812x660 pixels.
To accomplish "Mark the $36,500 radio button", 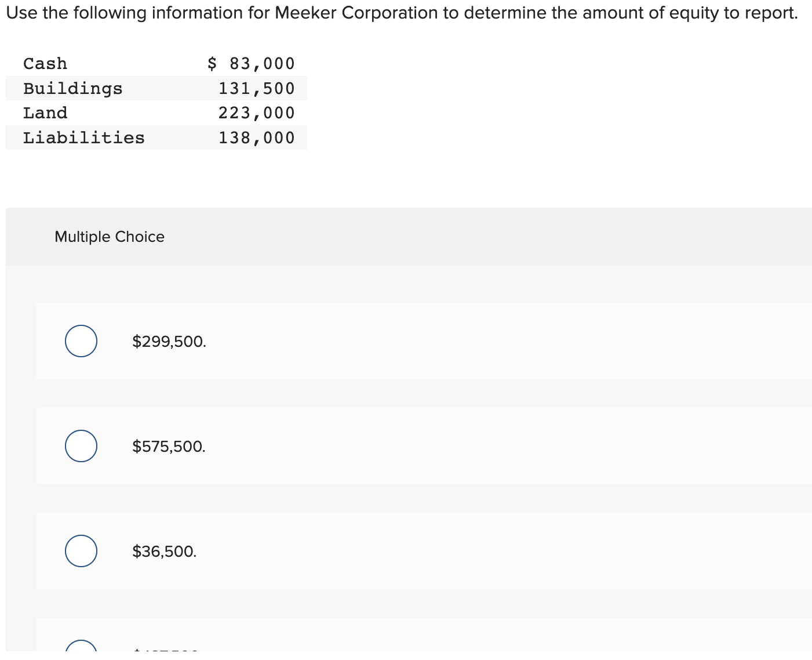I will (x=81, y=551).
